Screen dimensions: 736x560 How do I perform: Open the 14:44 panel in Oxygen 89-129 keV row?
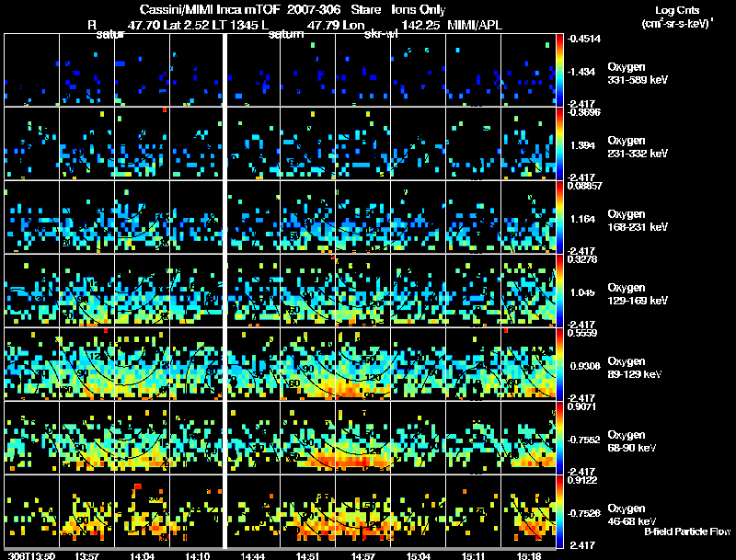coord(254,364)
